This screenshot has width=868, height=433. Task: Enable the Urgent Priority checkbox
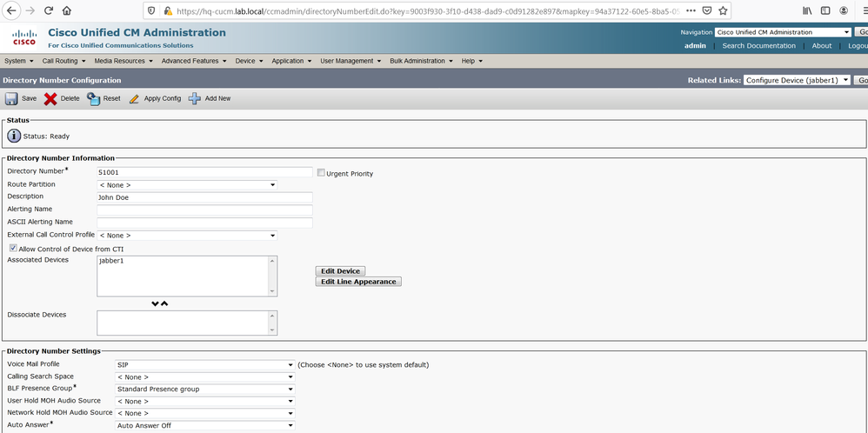point(321,173)
